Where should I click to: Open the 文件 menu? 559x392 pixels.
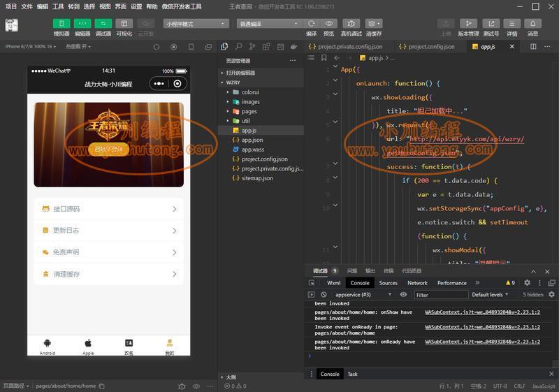click(x=27, y=6)
